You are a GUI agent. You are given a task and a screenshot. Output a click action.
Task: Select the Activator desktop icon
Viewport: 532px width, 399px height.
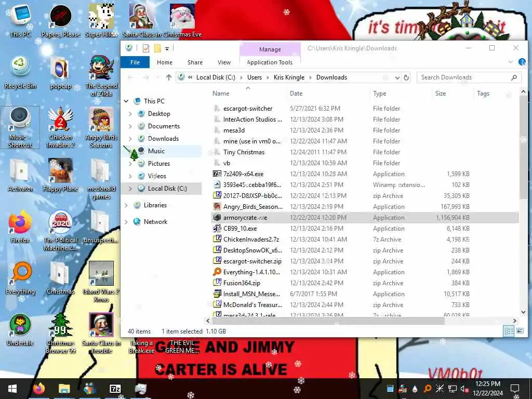(x=20, y=175)
